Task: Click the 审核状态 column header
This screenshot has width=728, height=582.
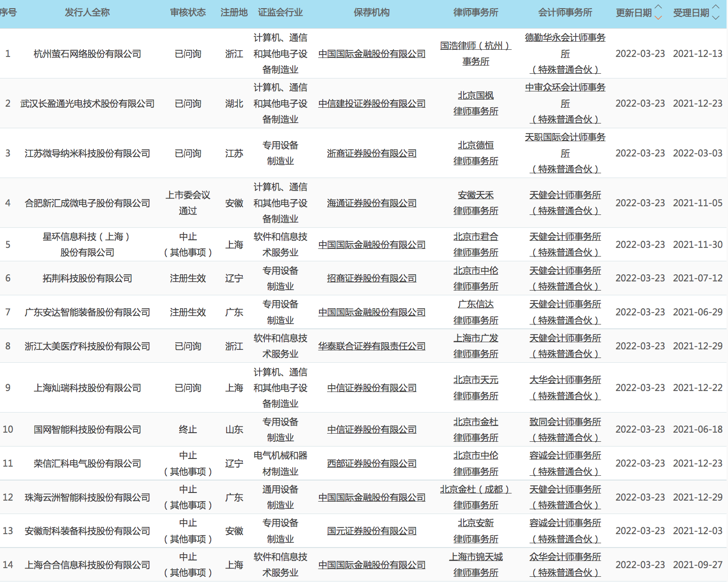Action: 188,12
